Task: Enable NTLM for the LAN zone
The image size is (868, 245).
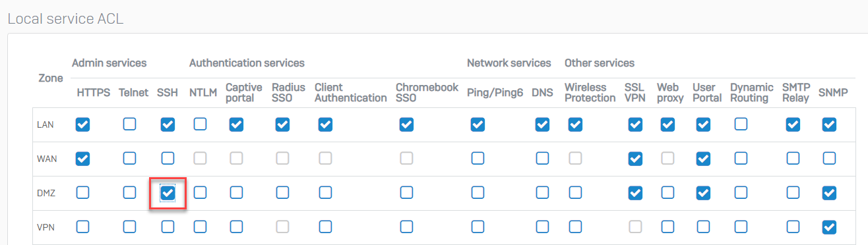Action: point(200,124)
